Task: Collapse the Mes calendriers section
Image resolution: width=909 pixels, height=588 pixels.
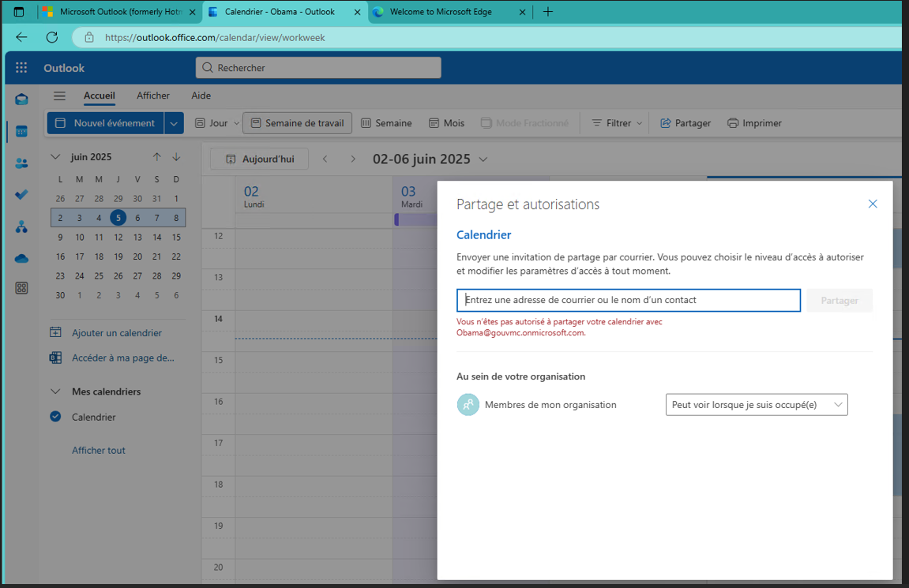Action: point(55,391)
